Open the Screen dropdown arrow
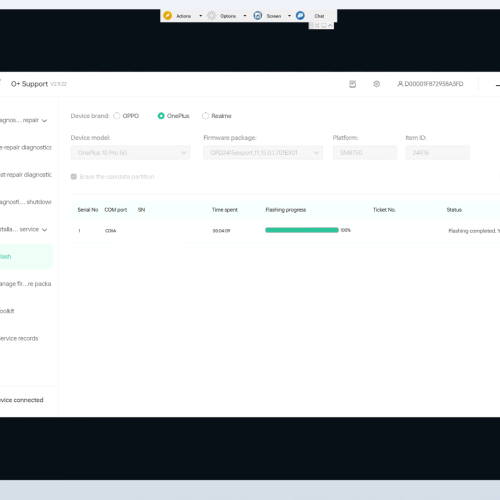 289,16
